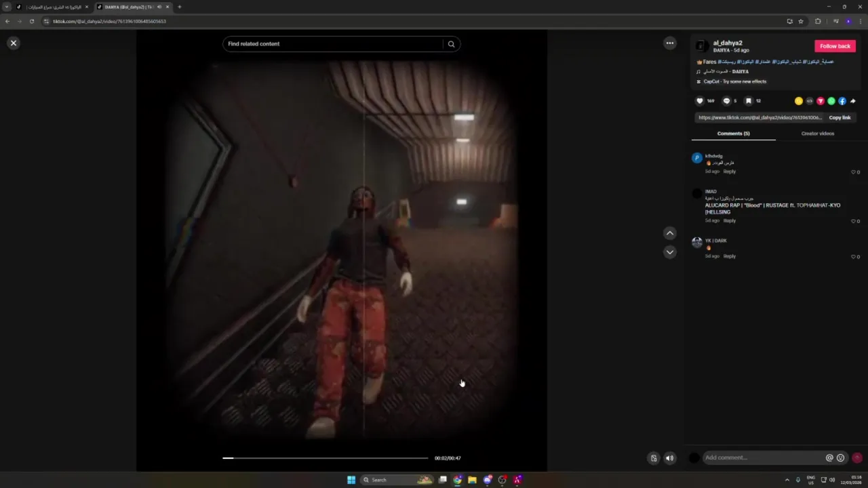Open the Windows Start menu
This screenshot has height=488, width=868.
tap(351, 480)
